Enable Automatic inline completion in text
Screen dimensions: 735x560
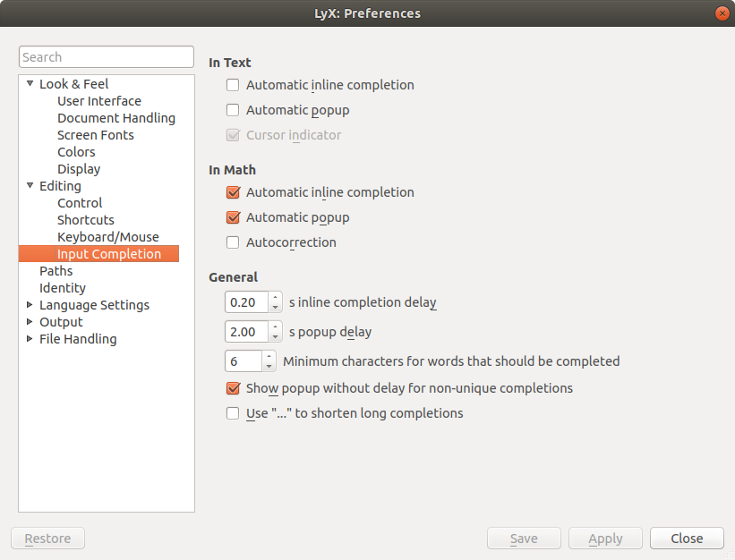tap(233, 85)
